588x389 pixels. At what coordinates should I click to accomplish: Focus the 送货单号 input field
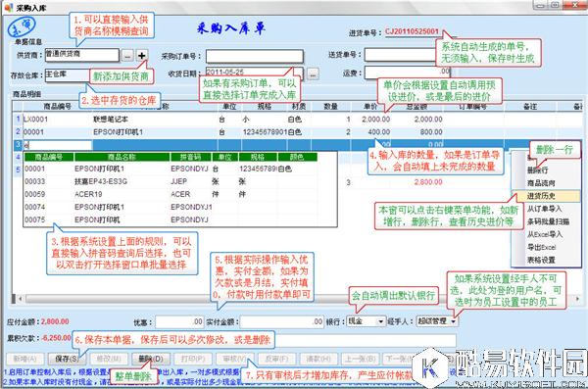[400, 55]
